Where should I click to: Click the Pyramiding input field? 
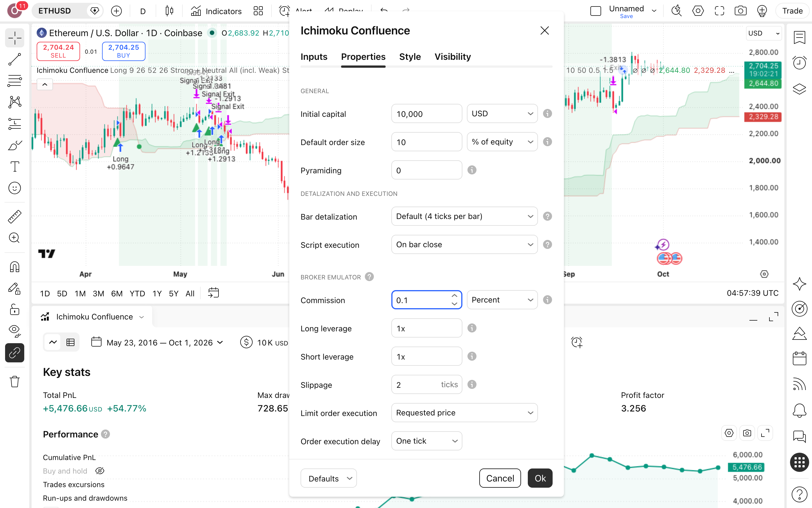[x=427, y=170]
